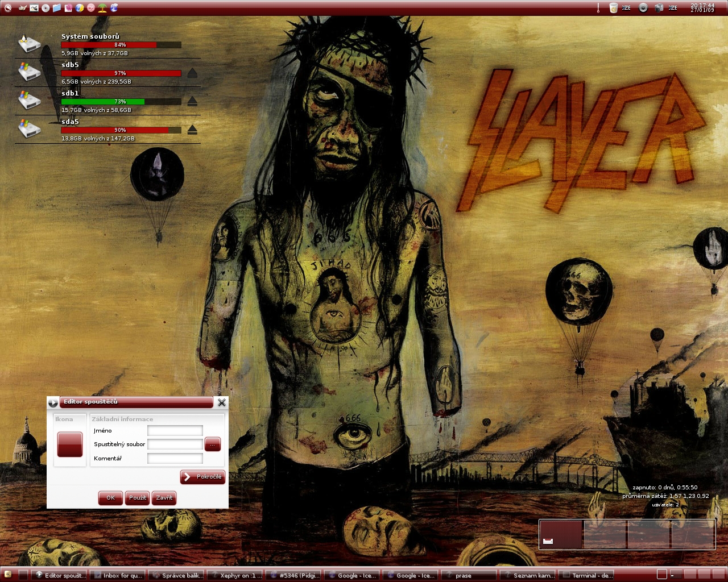Switch to the first workspace in pager
Screen dimensions: 728x582
click(x=561, y=534)
